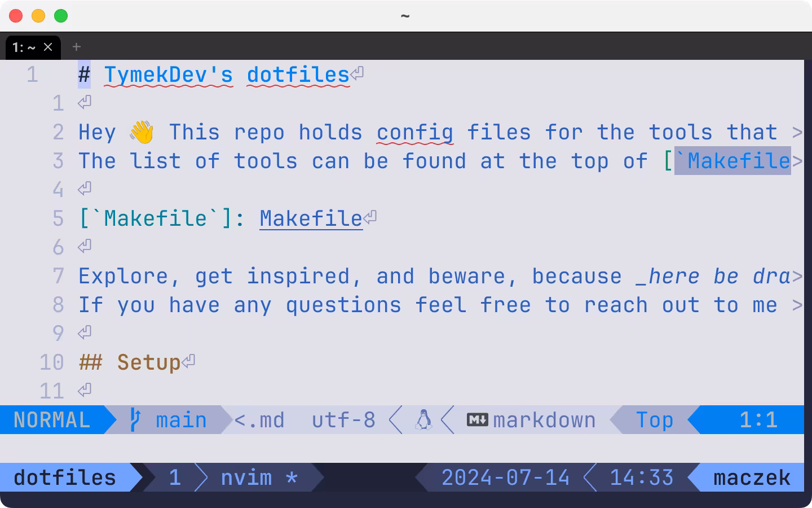
Task: Click the Linux penguin icon in statusline
Action: (423, 420)
